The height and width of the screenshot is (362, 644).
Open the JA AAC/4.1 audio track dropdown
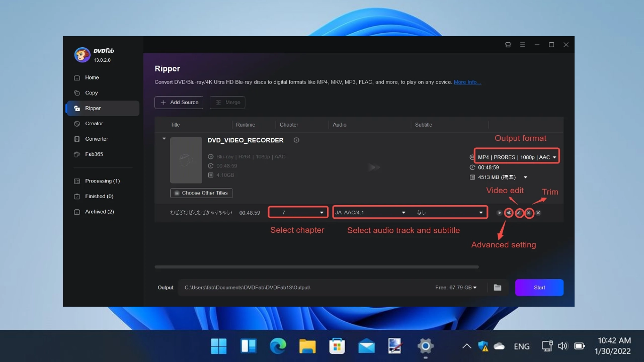pyautogui.click(x=370, y=213)
